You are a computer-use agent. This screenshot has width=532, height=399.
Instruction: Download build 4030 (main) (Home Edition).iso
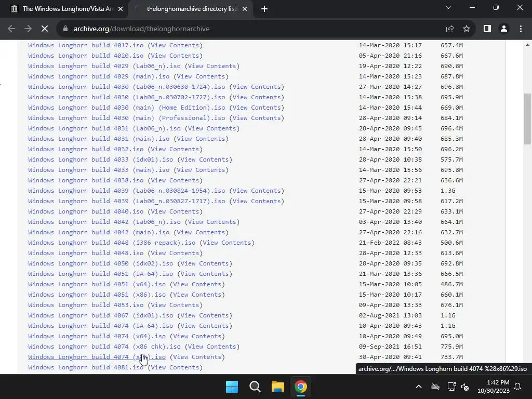127,108
